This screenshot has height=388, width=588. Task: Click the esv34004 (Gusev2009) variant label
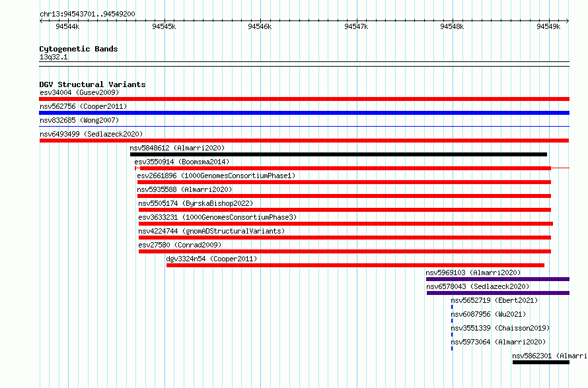coord(79,92)
